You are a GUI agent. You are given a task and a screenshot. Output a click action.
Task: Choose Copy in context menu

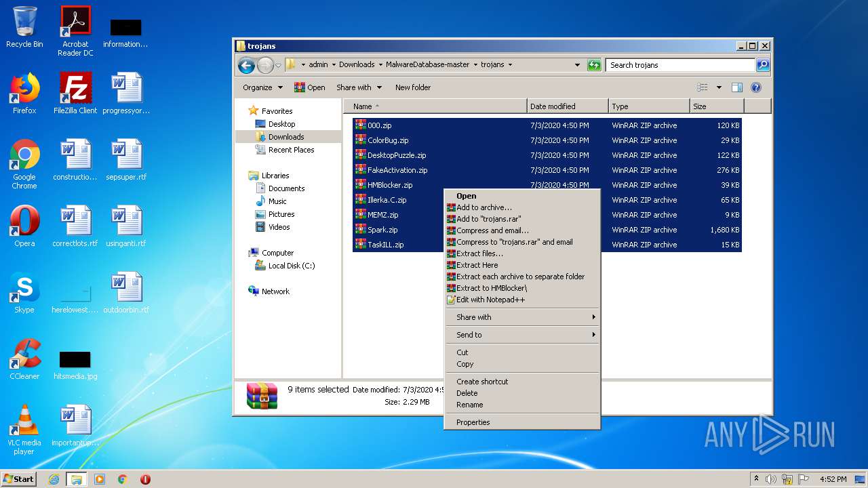click(x=522, y=364)
